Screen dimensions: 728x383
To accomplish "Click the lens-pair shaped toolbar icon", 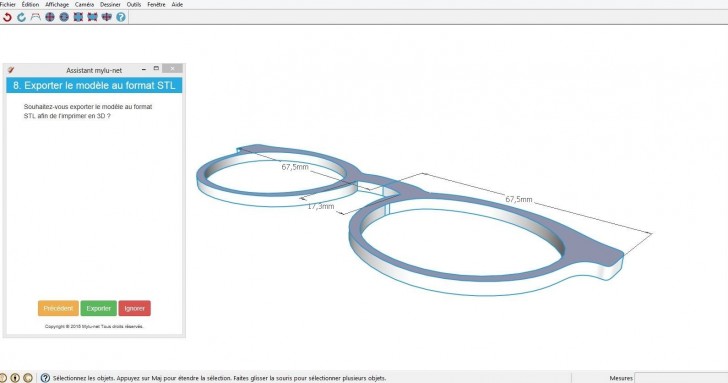I will coord(92,17).
